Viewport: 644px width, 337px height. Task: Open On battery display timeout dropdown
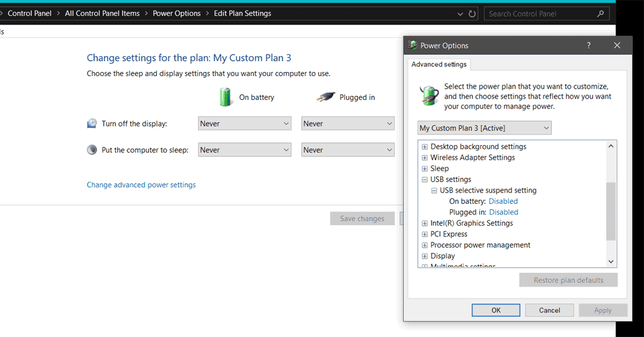tap(244, 124)
